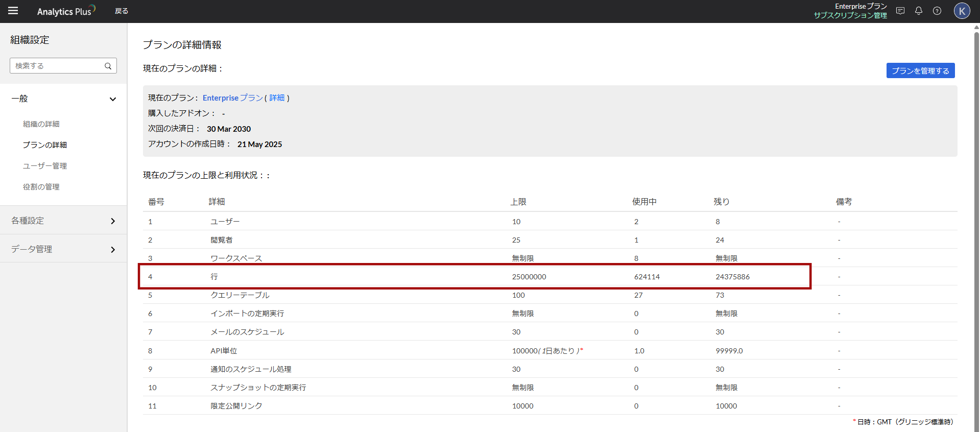Screen dimensions: 980x432
Task: Select ユーザー管理 in the sidebar
Action: coord(45,166)
